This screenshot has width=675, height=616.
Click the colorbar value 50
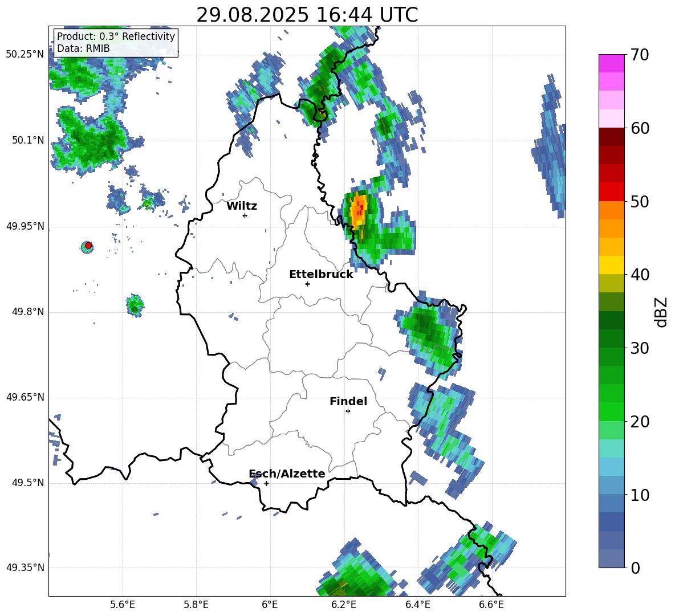click(640, 201)
